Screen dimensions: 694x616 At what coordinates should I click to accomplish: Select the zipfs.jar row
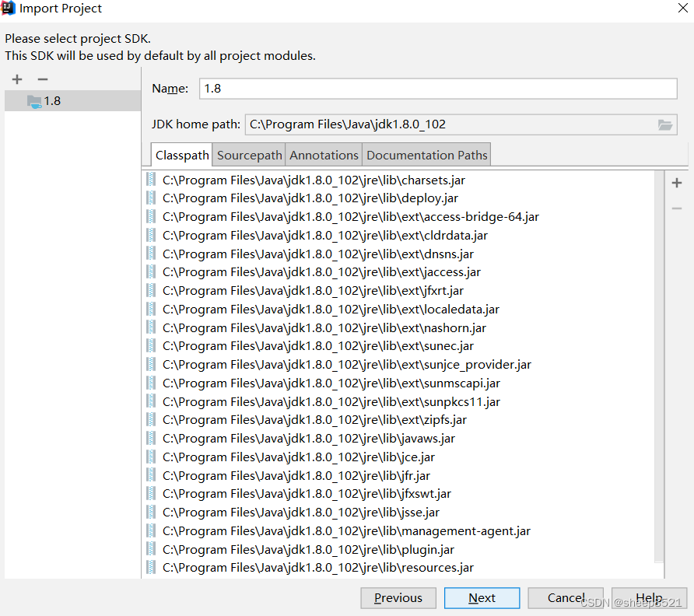(x=398, y=420)
